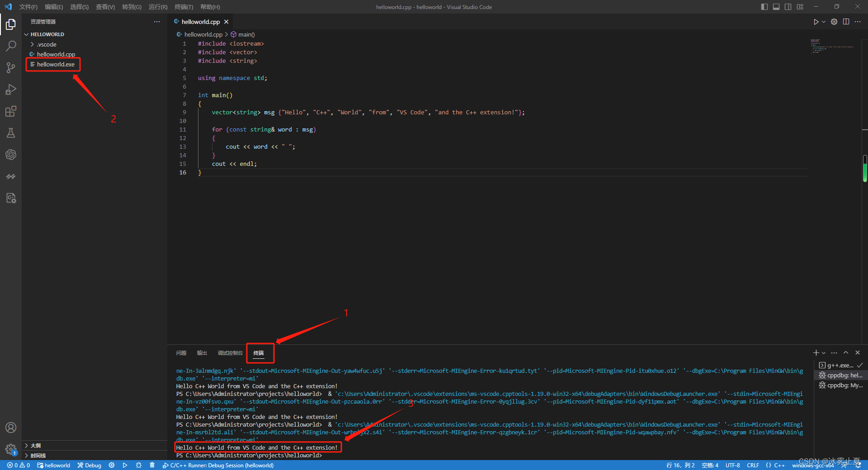Click the gear icon in the editor toolbar
Image resolution: width=868 pixels, height=470 pixels.
coord(834,22)
